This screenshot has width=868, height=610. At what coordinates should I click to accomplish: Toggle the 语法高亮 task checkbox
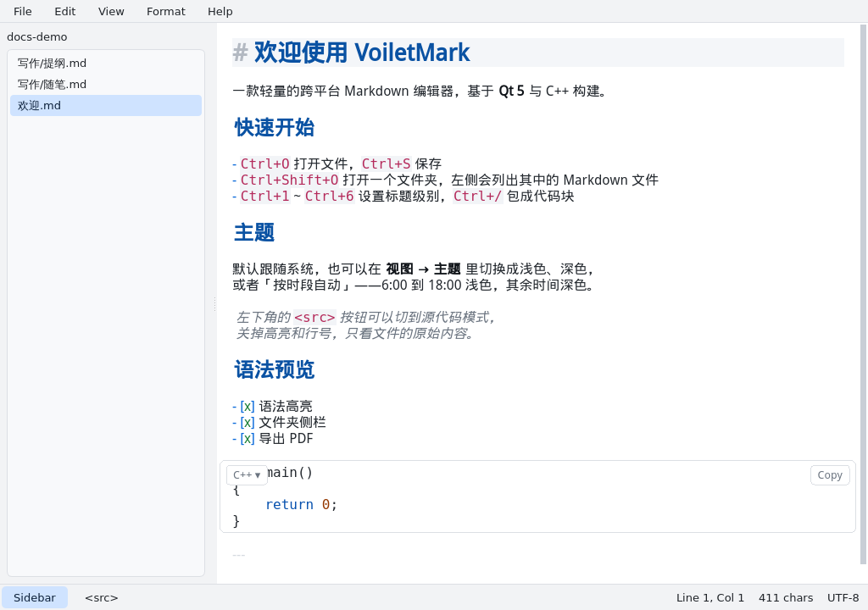tap(248, 407)
